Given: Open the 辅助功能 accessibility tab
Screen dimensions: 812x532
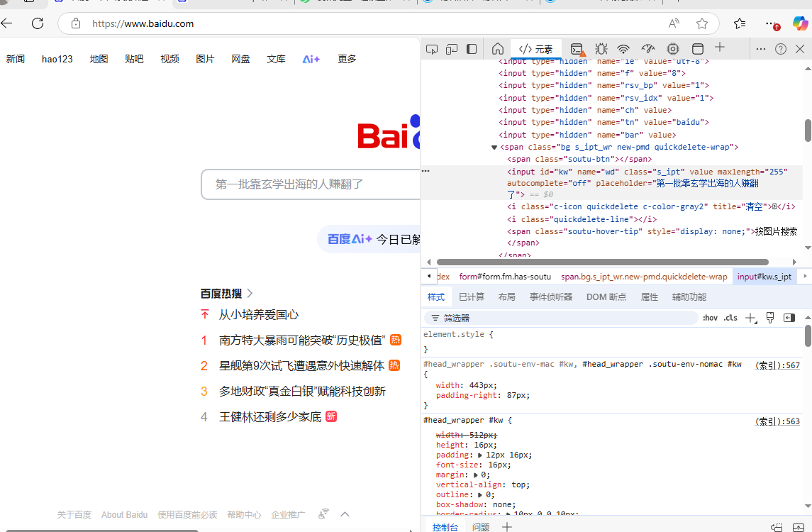Looking at the screenshot, I should (x=689, y=297).
